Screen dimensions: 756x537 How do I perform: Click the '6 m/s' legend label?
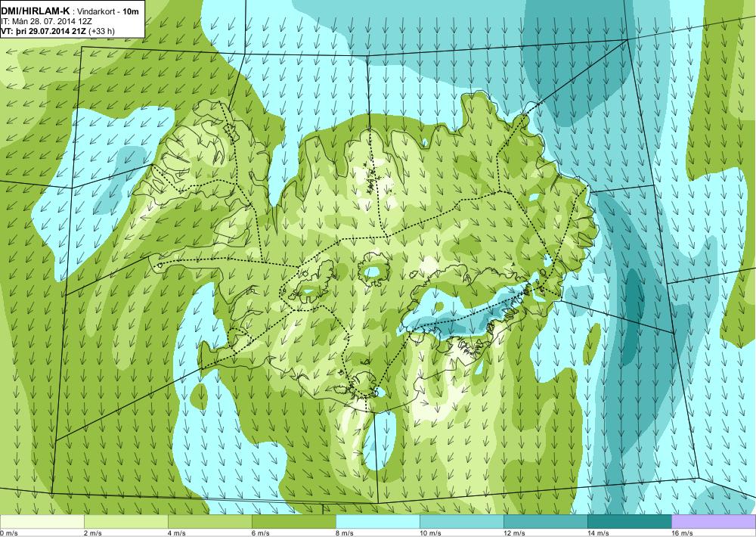(261, 532)
